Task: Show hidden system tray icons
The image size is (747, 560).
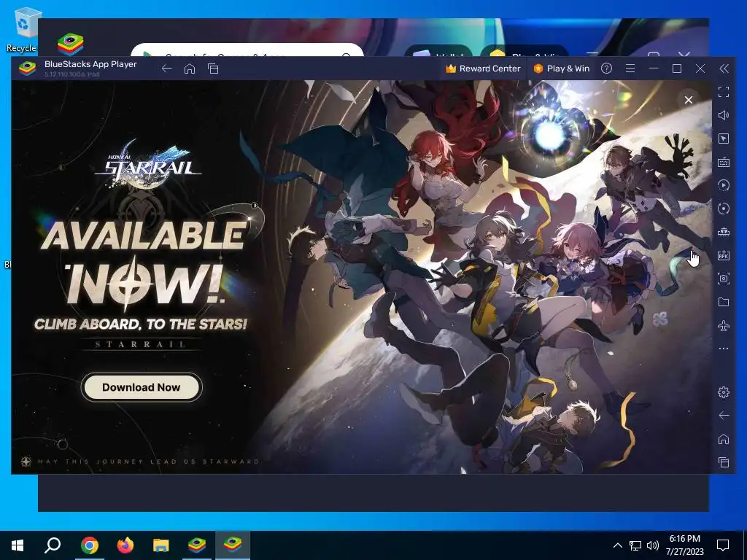Action: click(x=617, y=545)
